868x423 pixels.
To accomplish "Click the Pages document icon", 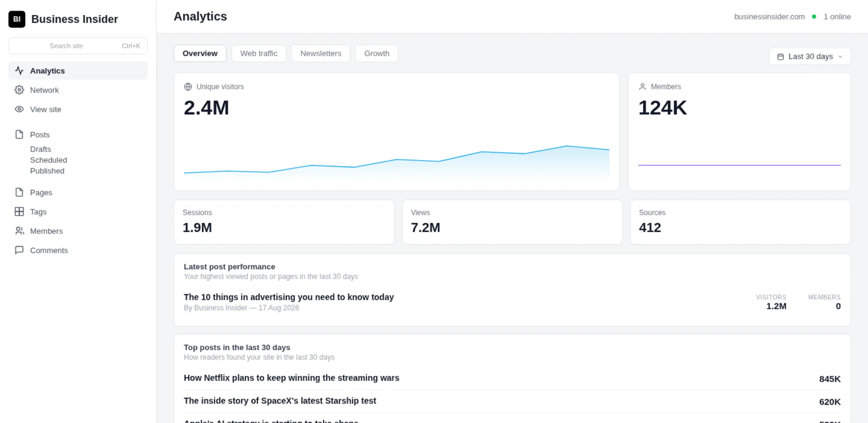I will [19, 192].
